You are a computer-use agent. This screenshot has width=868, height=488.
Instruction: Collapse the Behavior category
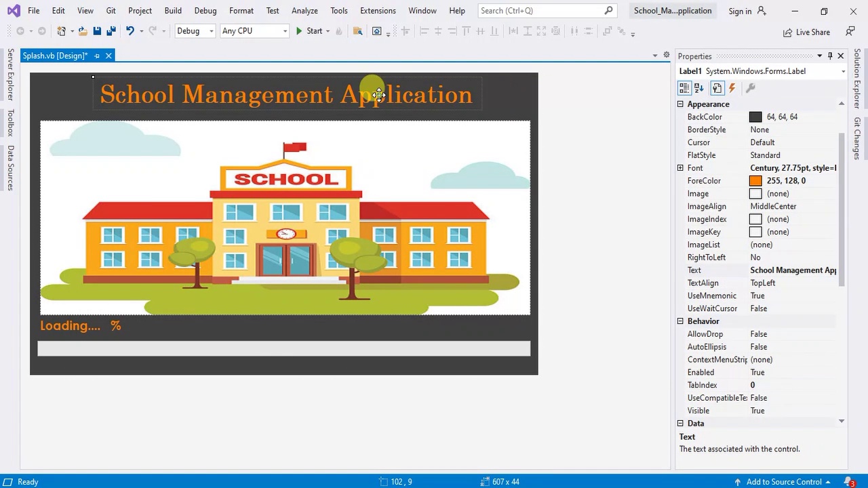[680, 321]
